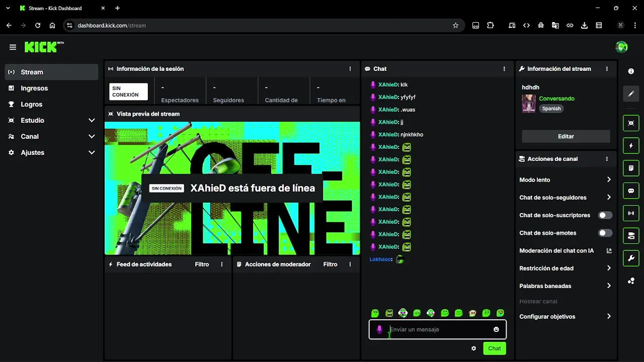Go to Logros in the sidebar
Viewport: 644px width, 362px height.
point(51,104)
